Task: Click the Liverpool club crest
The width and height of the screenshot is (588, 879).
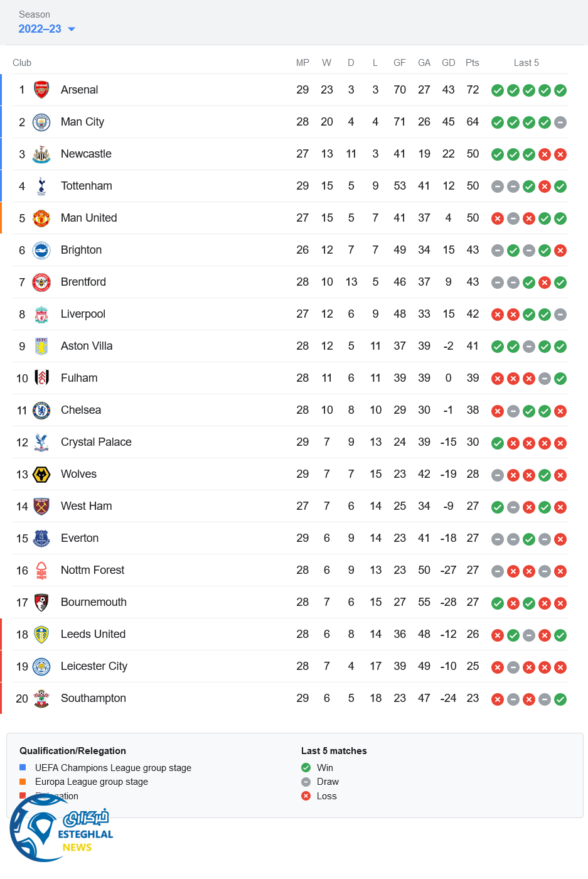Action: [41, 314]
